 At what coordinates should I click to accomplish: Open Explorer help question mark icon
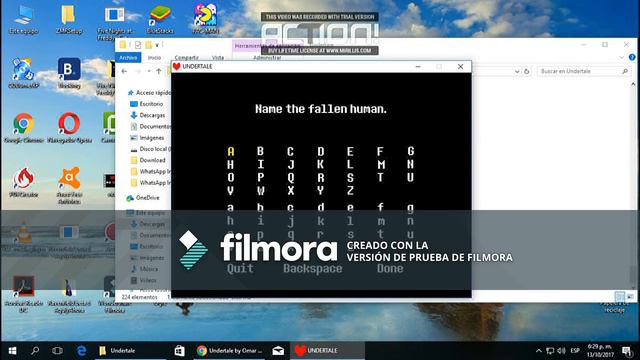(x=632, y=58)
